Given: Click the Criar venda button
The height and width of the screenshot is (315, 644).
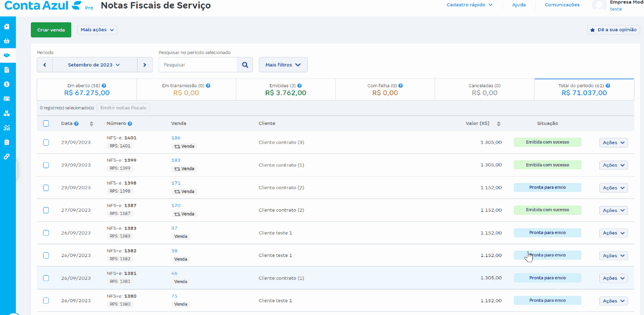Looking at the screenshot, I should (x=51, y=30).
